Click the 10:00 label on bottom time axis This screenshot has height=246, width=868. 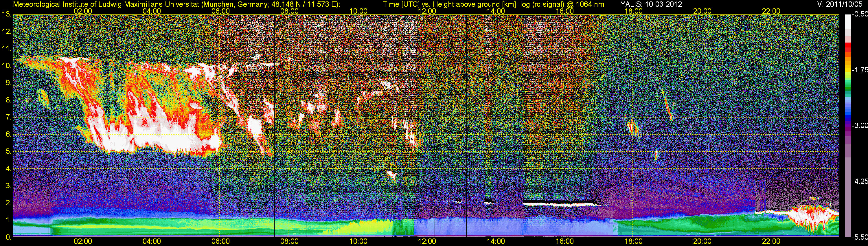(x=358, y=242)
